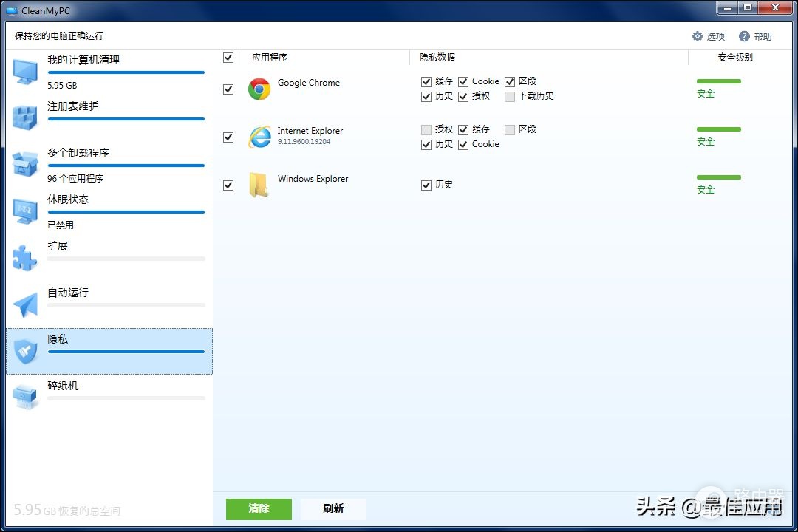Image resolution: width=798 pixels, height=532 pixels.
Task: Select the 隐私 privacy sidebar tab
Action: pos(109,351)
